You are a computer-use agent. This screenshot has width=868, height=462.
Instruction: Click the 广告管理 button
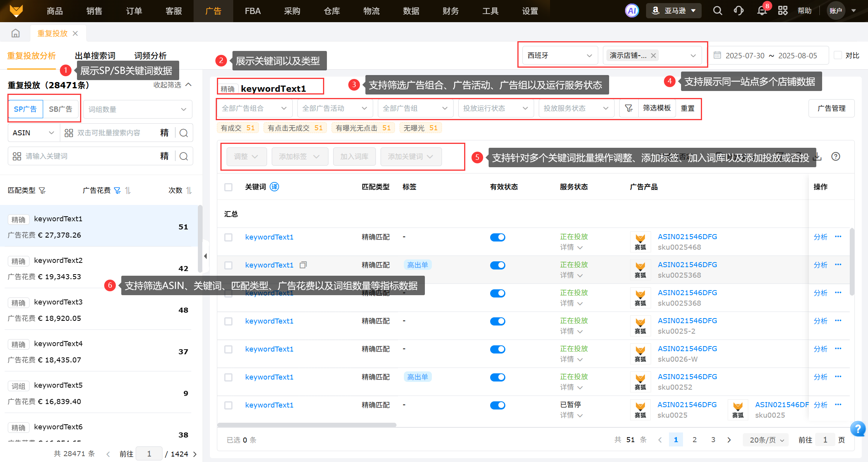831,108
